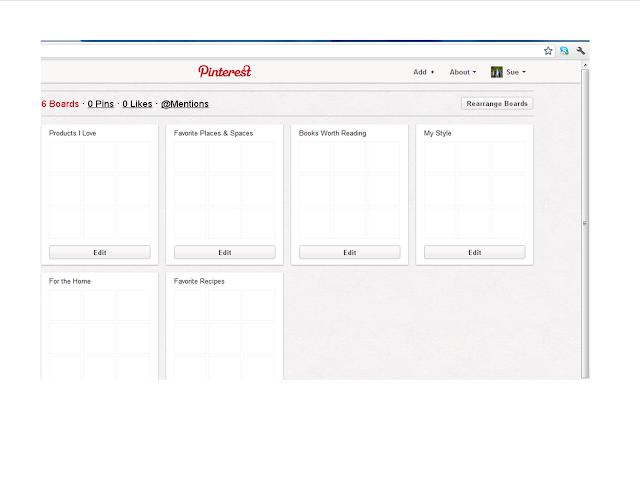
Task: Edit the Books Worth Reading board
Action: 349,252
